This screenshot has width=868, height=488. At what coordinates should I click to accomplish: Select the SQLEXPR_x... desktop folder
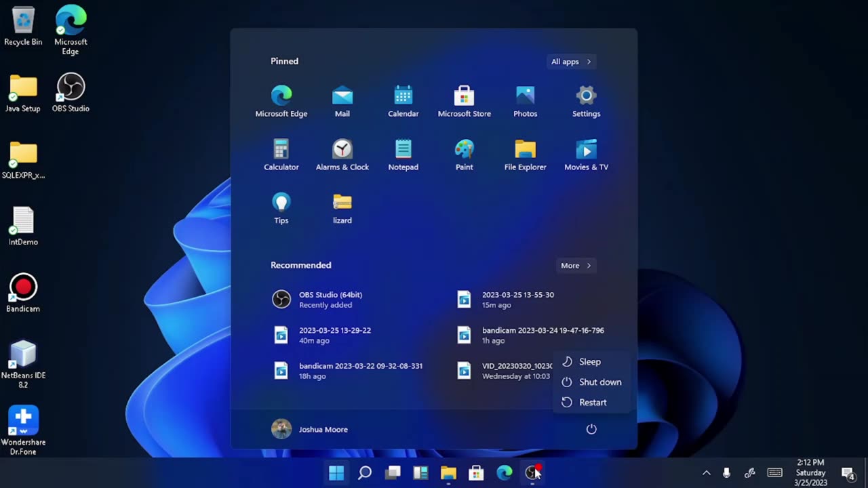23,160
